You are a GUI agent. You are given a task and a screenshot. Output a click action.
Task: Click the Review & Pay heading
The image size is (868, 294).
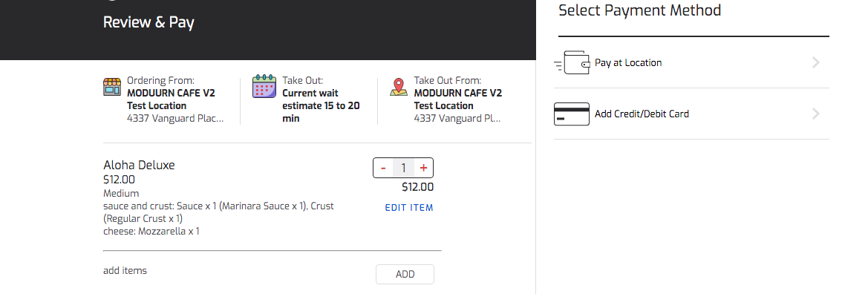point(149,23)
